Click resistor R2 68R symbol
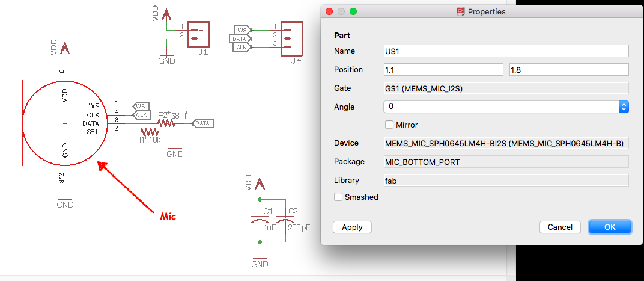The width and height of the screenshot is (644, 281). point(167,123)
